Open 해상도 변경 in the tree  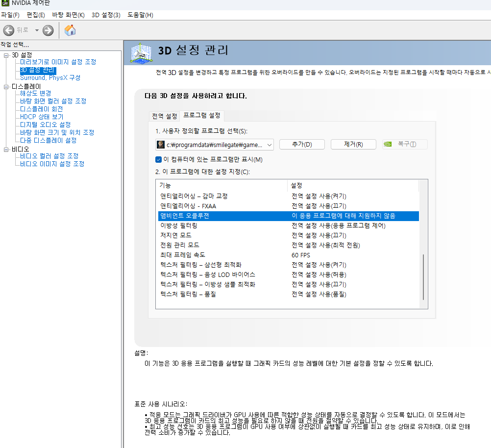(x=35, y=93)
